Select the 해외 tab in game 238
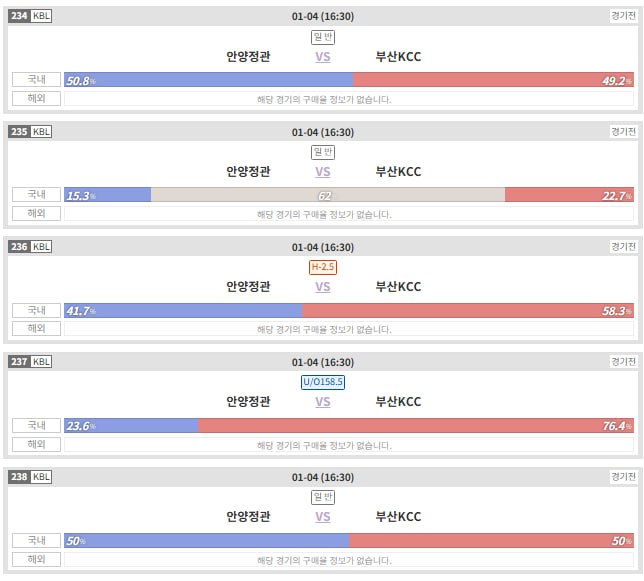The height and width of the screenshot is (581, 644). pyautogui.click(x=37, y=559)
